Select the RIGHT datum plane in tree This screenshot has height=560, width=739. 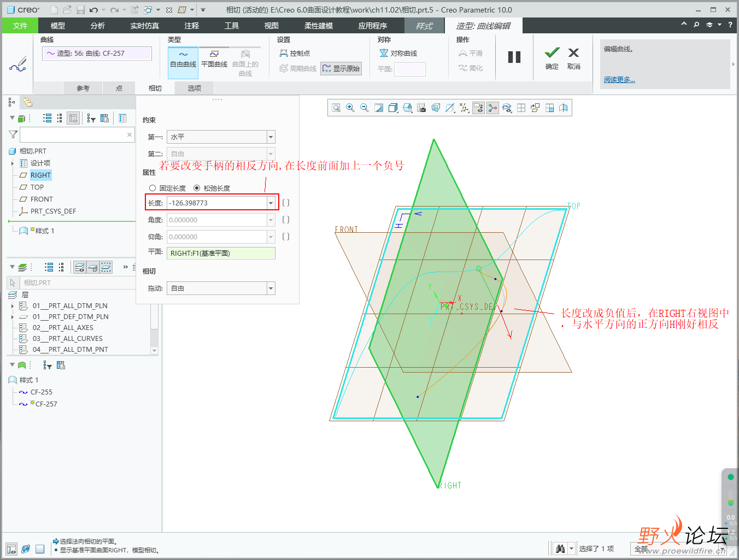coord(40,175)
